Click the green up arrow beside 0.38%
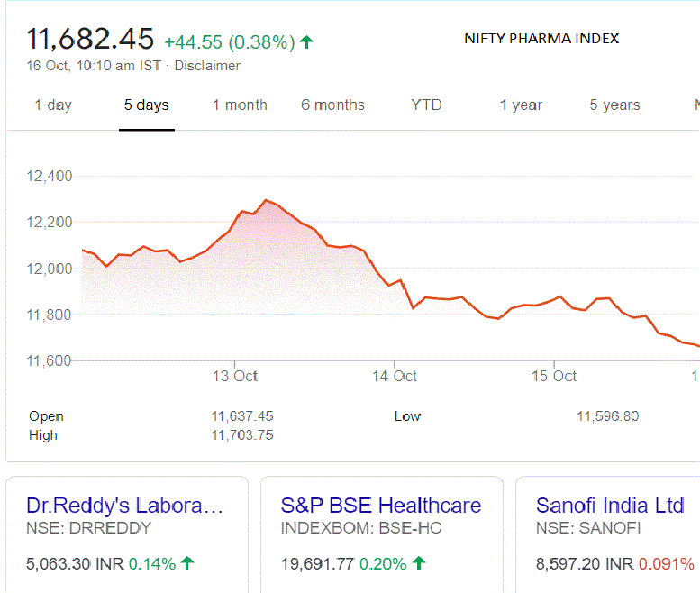 (307, 41)
